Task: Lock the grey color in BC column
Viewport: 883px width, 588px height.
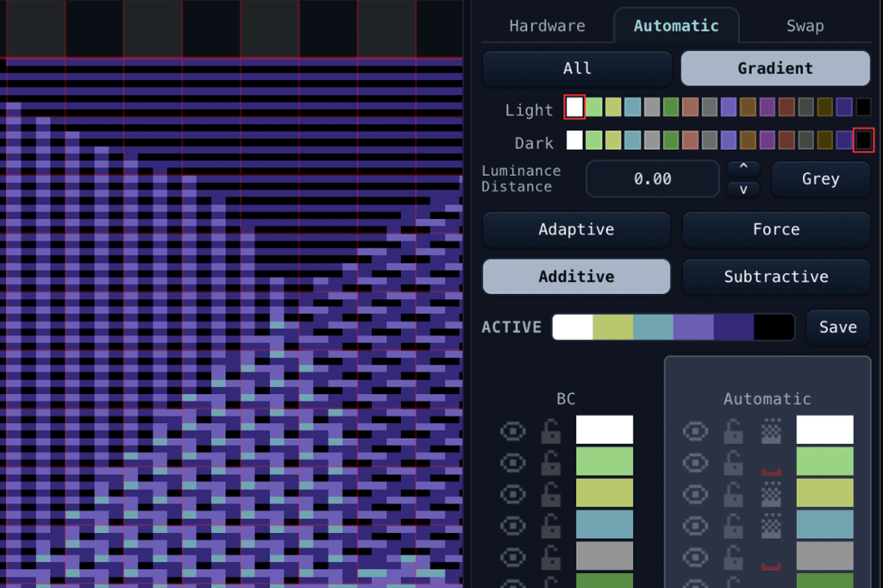Action: [x=550, y=557]
